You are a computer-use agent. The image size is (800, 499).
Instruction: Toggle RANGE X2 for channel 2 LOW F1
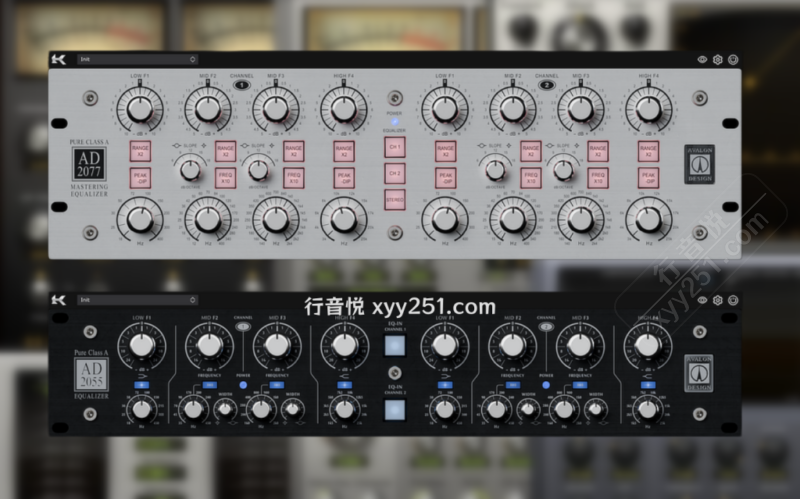[445, 152]
